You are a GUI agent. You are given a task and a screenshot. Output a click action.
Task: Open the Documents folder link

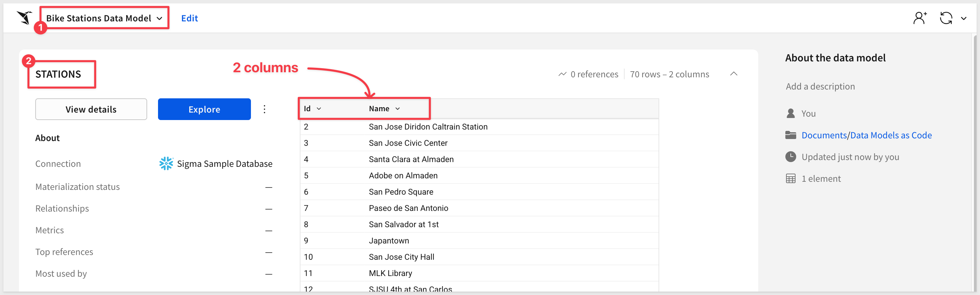[824, 135]
